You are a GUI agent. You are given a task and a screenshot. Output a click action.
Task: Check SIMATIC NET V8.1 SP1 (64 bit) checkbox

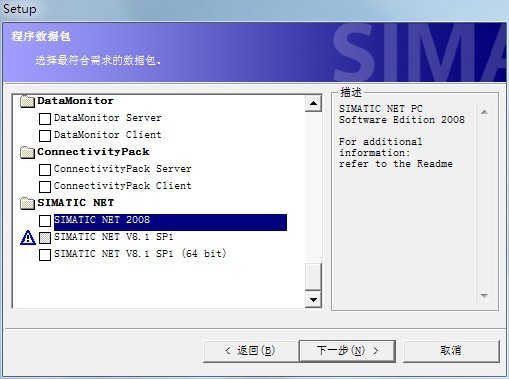45,255
